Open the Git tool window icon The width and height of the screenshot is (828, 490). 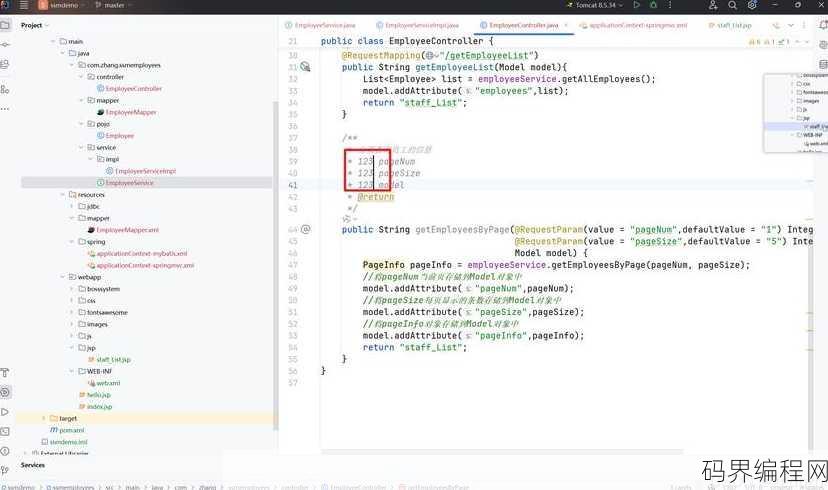5,470
